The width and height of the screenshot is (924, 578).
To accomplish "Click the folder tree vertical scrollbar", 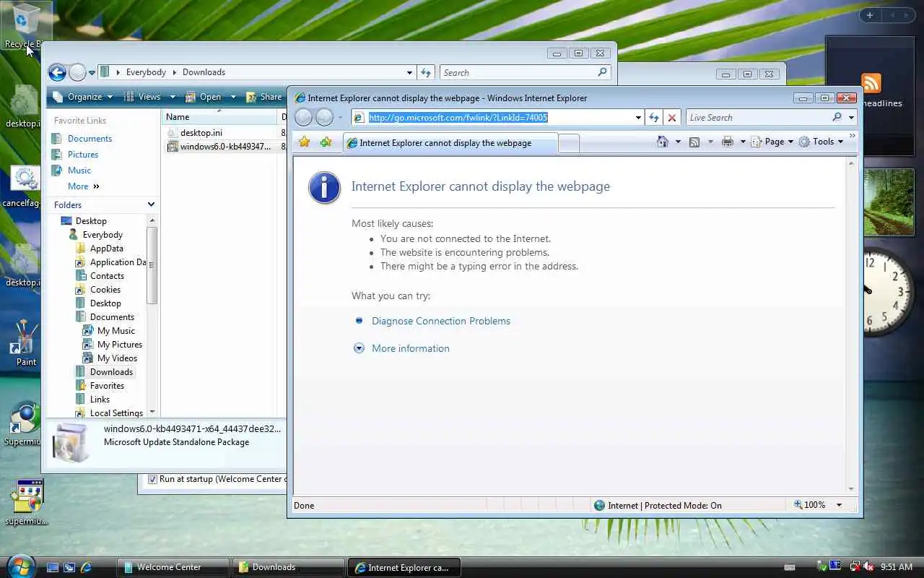I will 152,266.
